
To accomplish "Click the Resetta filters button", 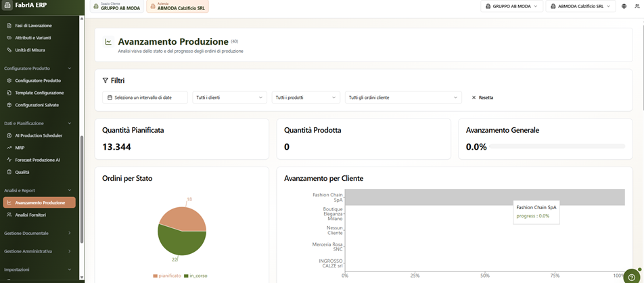I will 482,97.
